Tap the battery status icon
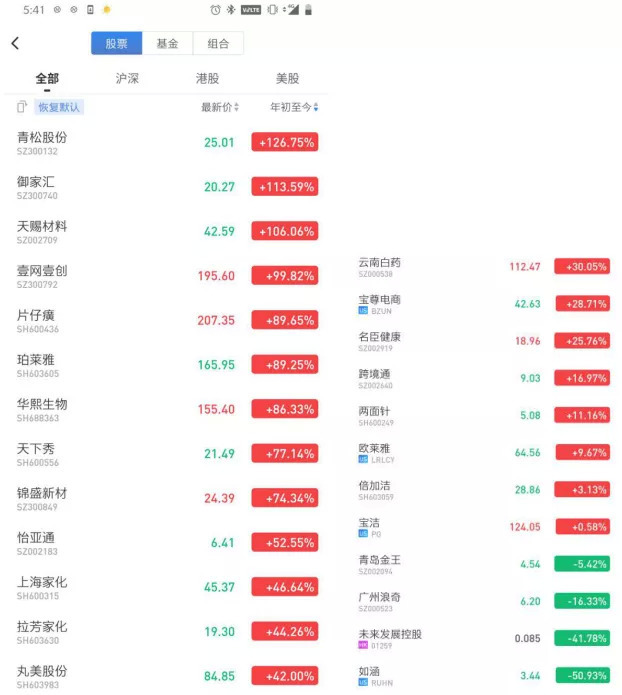Screen dimensions: 622x695 pos(309,10)
